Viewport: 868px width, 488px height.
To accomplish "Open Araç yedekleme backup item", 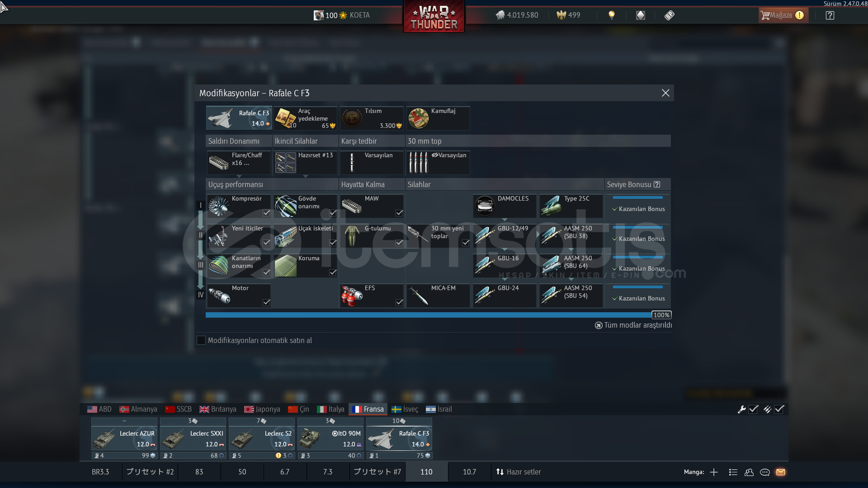I will 305,118.
